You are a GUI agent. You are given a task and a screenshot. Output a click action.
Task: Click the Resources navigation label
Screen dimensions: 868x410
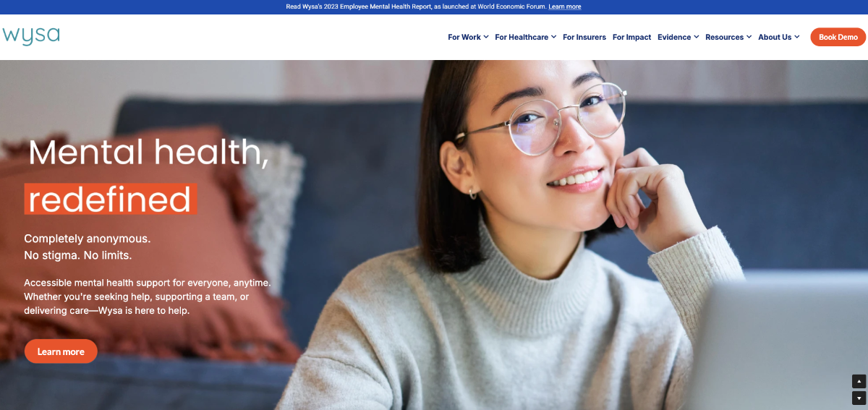click(x=724, y=37)
